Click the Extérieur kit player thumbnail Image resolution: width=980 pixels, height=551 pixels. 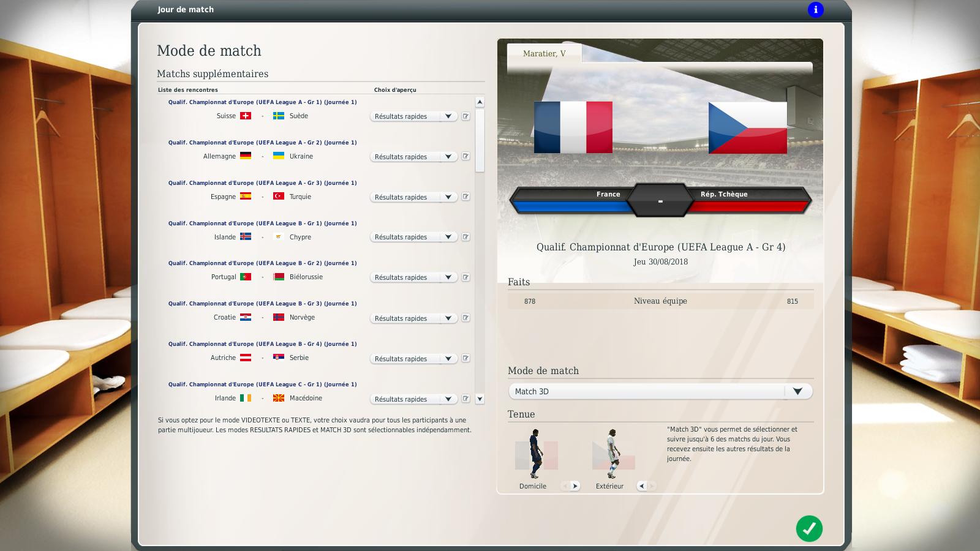click(612, 454)
